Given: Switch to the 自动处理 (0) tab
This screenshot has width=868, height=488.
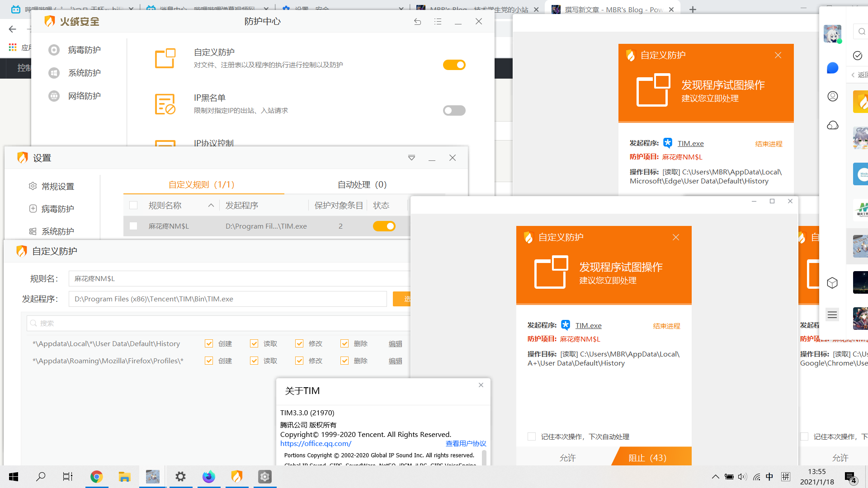Looking at the screenshot, I should (362, 184).
